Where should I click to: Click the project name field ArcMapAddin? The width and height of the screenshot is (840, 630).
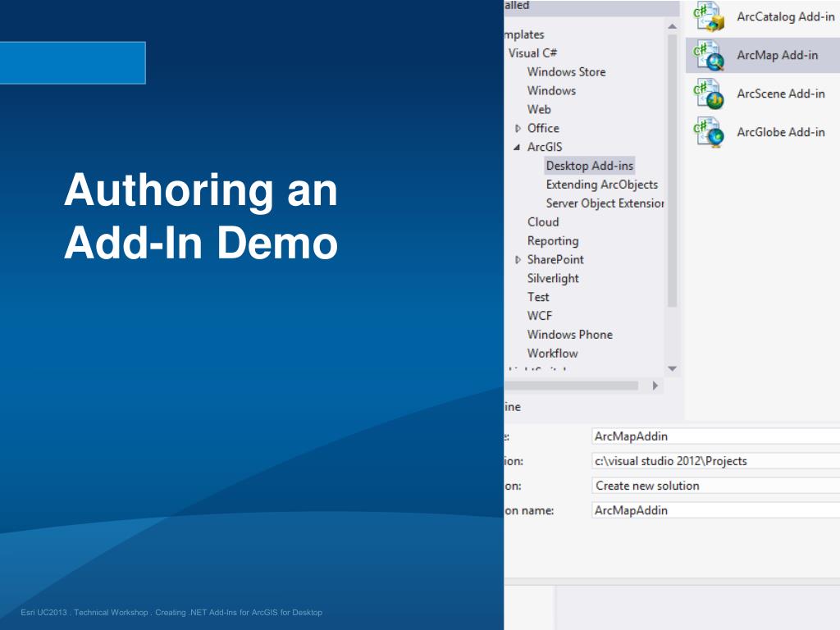click(715, 436)
